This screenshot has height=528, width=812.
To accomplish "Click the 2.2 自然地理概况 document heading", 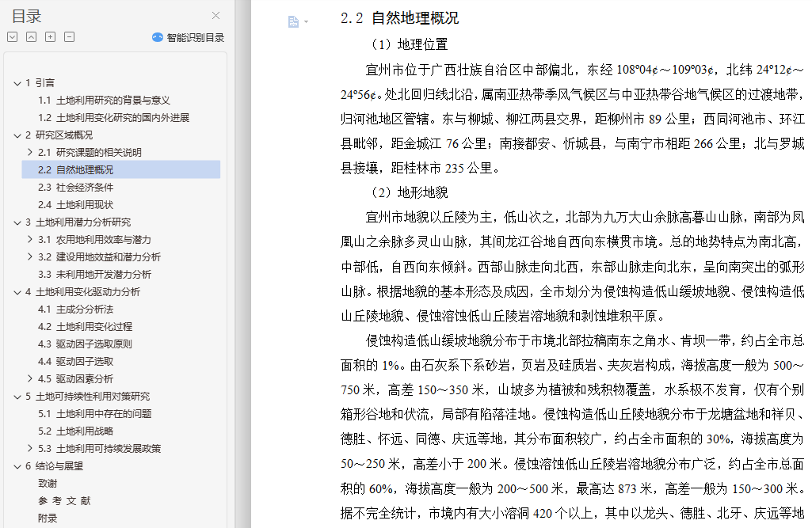I will pos(399,18).
